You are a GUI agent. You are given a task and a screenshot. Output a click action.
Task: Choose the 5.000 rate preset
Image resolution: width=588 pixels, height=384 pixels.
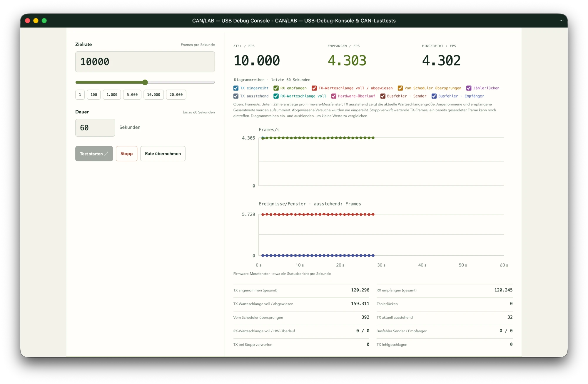(132, 95)
